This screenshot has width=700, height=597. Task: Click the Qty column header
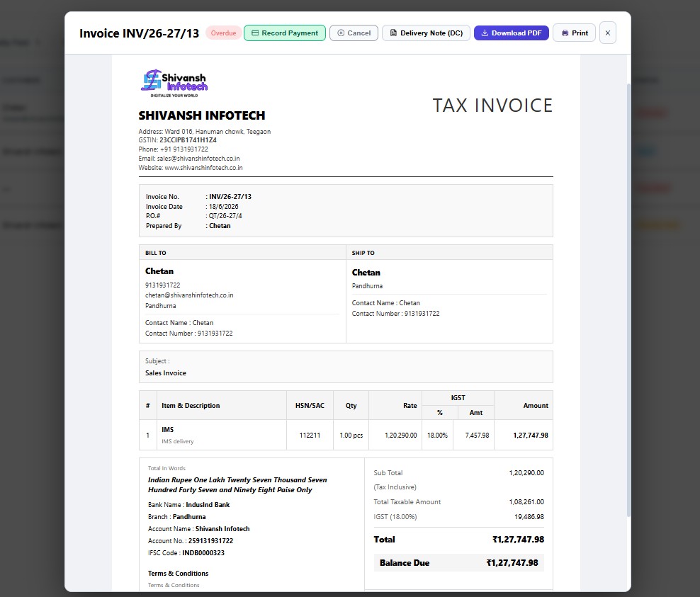[x=351, y=406]
